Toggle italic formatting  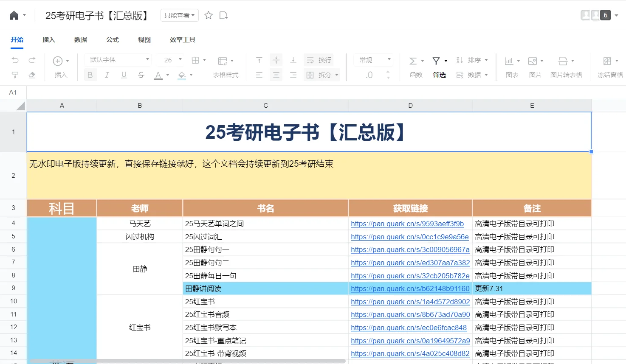pos(107,75)
